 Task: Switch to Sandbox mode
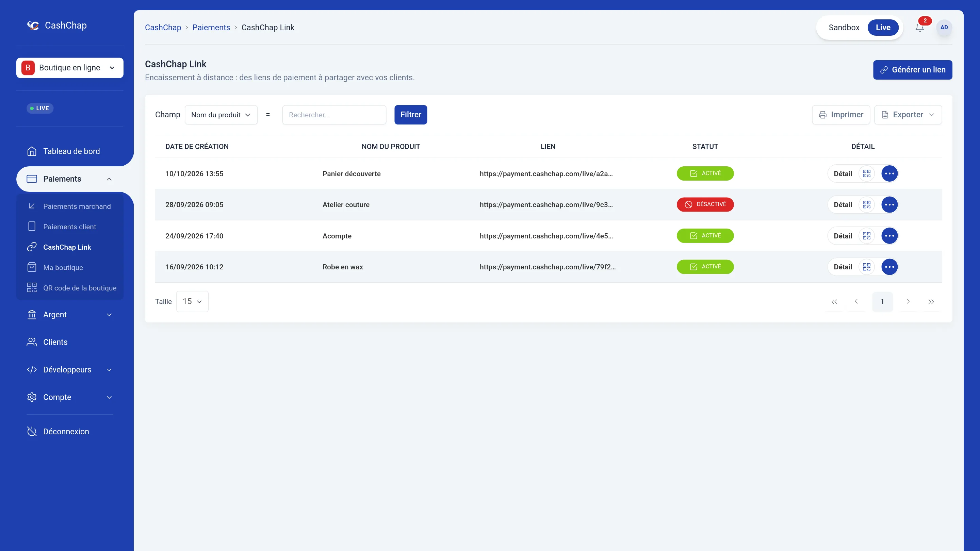(844, 27)
